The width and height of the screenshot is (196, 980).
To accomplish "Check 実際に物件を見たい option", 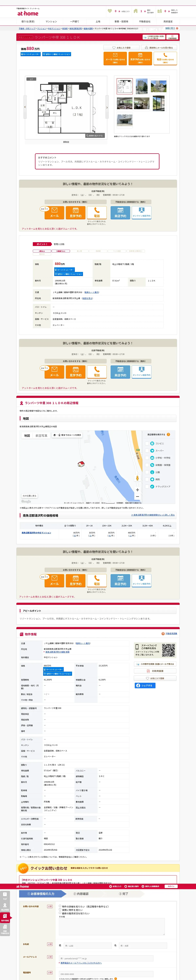I will tap(60, 910).
